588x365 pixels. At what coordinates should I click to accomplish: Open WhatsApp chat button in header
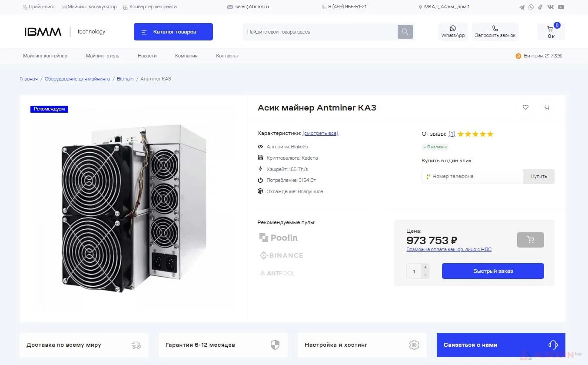click(x=453, y=32)
